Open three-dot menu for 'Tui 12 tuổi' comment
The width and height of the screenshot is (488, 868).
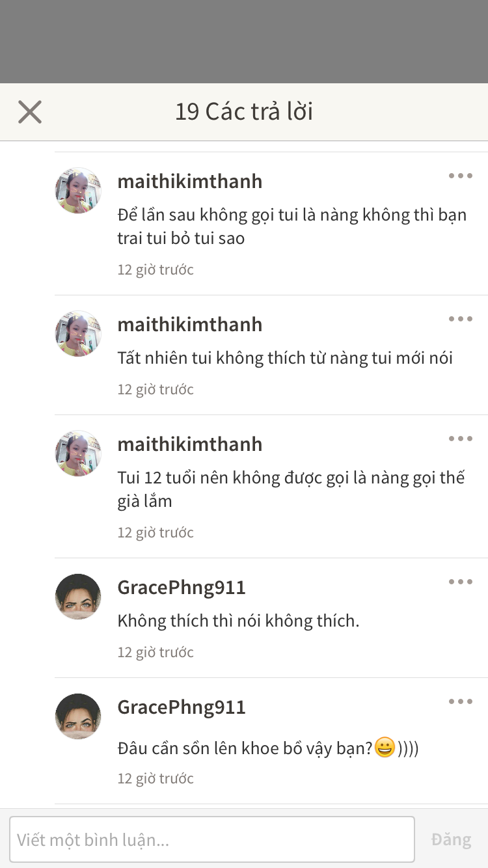[460, 439]
